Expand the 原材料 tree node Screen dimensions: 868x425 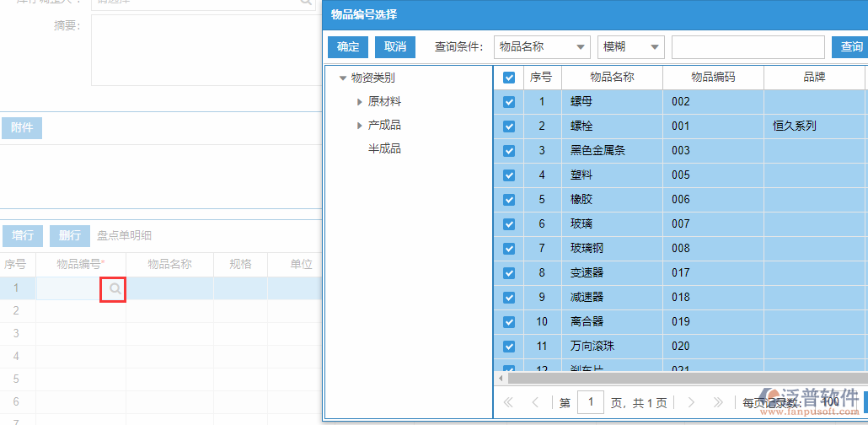360,102
